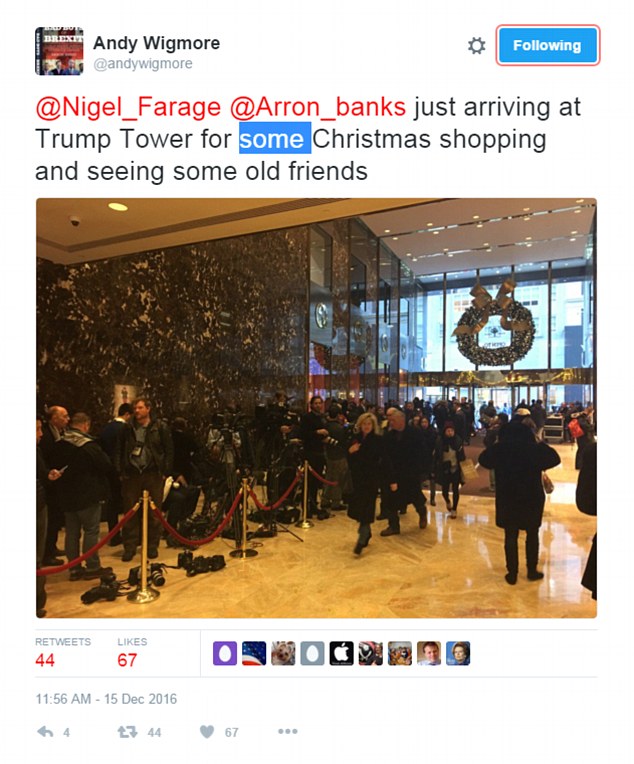Click the reply arrow icon
Screen dimensions: 634x764
coord(45,731)
